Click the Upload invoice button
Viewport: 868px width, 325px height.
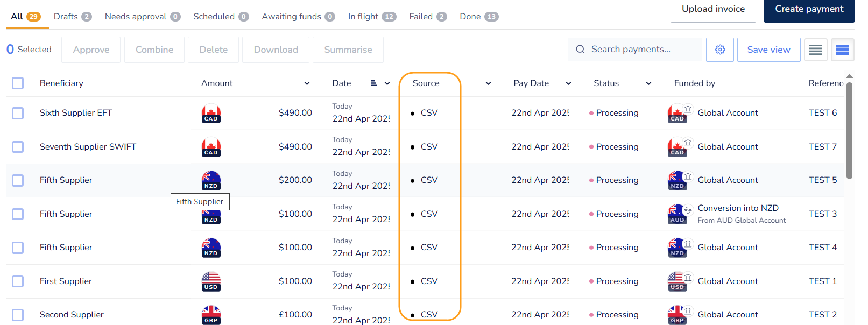713,9
